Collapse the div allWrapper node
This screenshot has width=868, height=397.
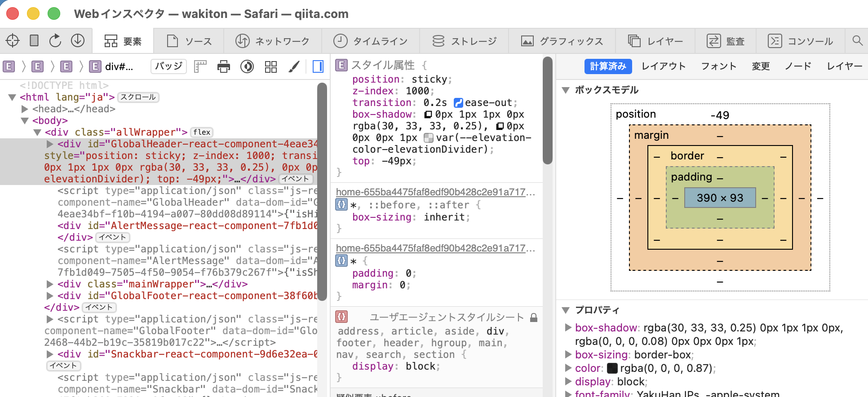pyautogui.click(x=37, y=132)
